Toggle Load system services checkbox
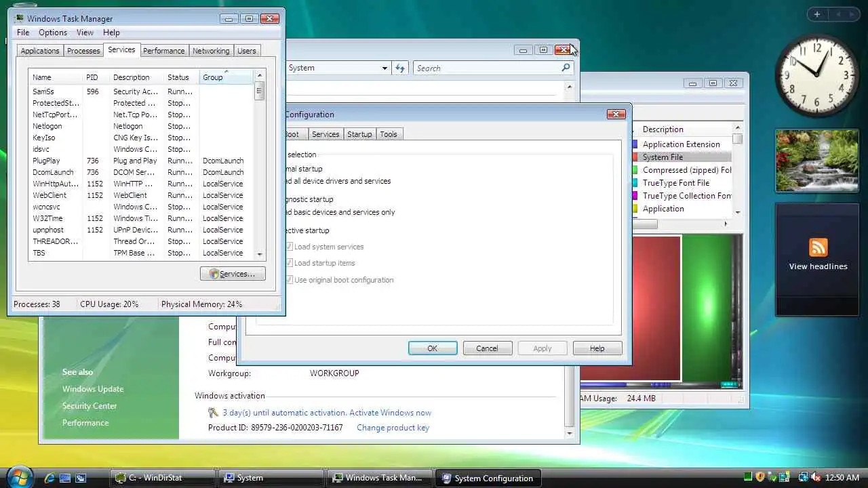Screen dimensions: 868x488 click(x=290, y=247)
